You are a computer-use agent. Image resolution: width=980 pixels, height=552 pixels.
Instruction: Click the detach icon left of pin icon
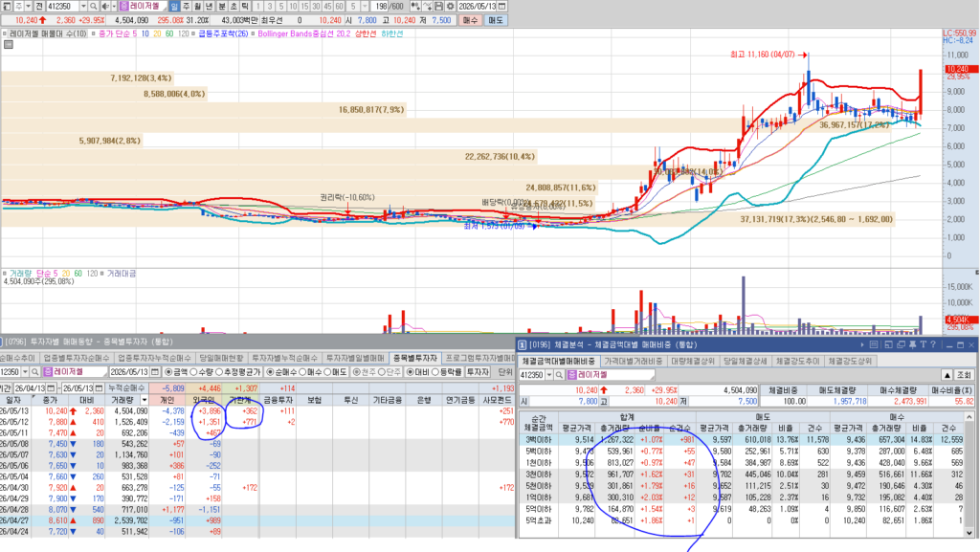pyautogui.click(x=889, y=344)
